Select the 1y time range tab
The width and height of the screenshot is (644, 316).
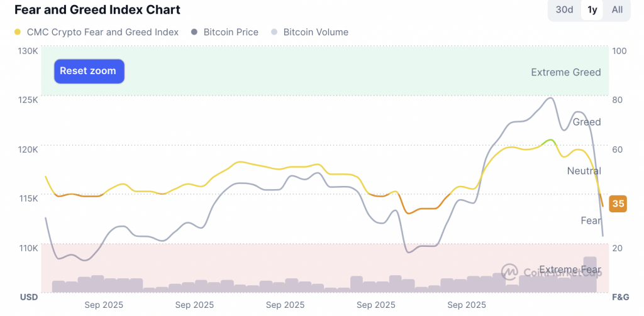592,10
